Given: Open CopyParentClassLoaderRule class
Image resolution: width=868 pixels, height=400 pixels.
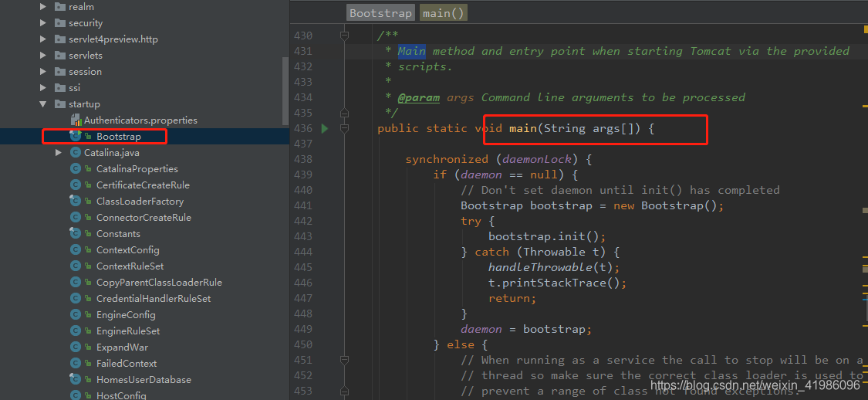Looking at the screenshot, I should pos(160,283).
